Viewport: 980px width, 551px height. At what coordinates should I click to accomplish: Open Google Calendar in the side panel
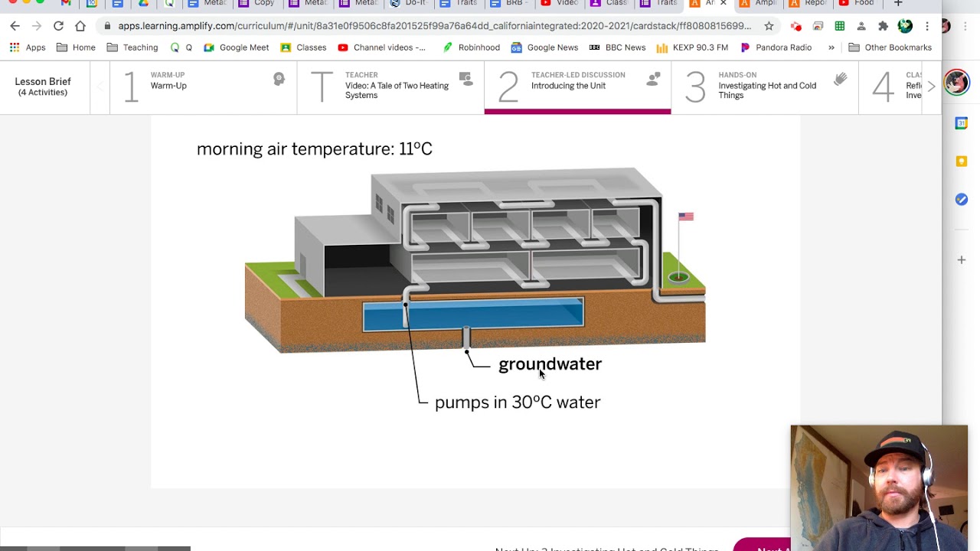[x=961, y=123]
